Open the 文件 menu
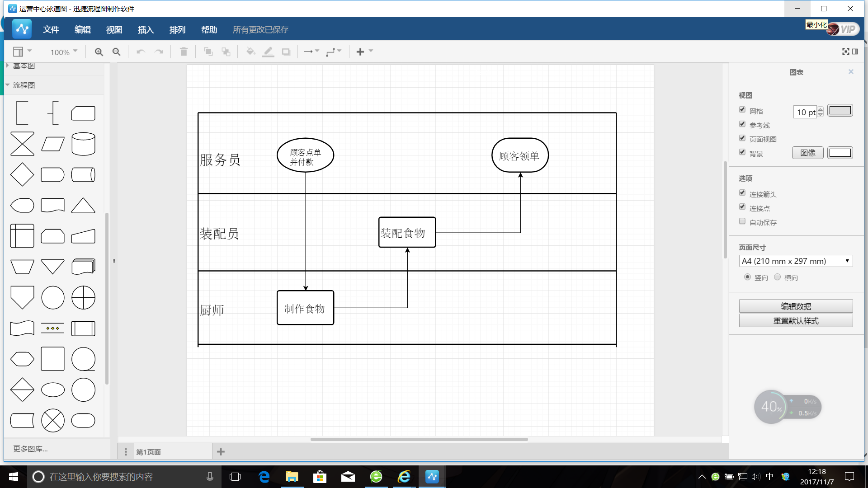 (51, 30)
